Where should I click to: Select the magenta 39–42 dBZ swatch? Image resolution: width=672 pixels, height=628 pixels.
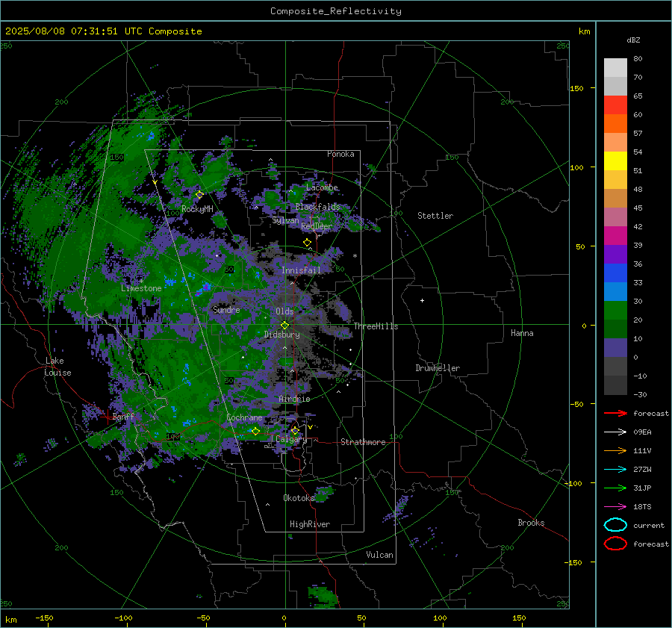tap(615, 236)
